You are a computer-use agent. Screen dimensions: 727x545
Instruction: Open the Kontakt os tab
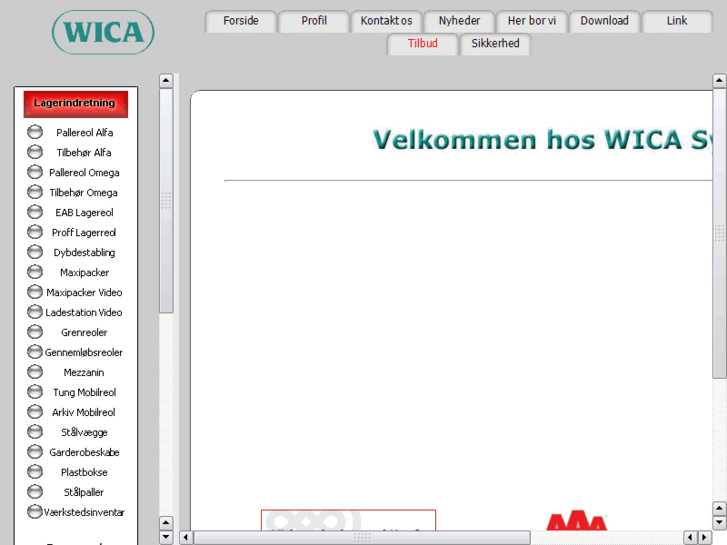(x=386, y=21)
